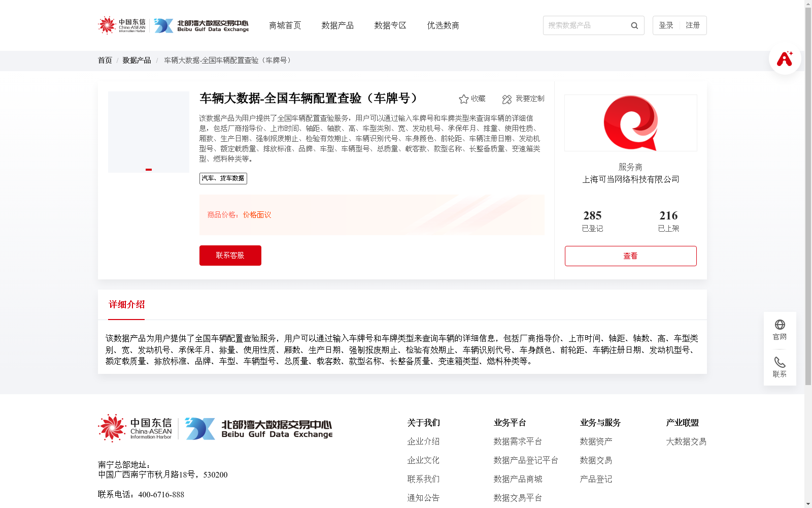The image size is (812, 508).
Task: Click the search magnifier icon
Action: (x=634, y=25)
